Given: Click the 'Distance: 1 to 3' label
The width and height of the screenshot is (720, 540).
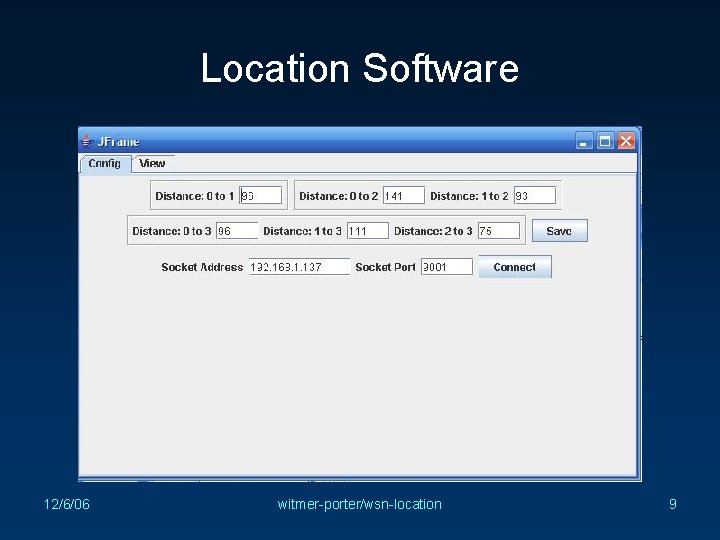Looking at the screenshot, I should pyautogui.click(x=302, y=231).
